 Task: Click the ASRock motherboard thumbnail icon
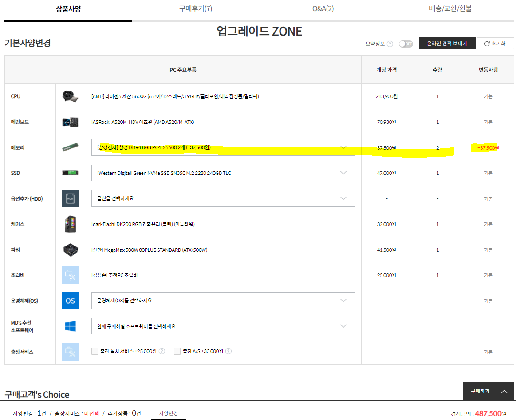[x=70, y=122]
